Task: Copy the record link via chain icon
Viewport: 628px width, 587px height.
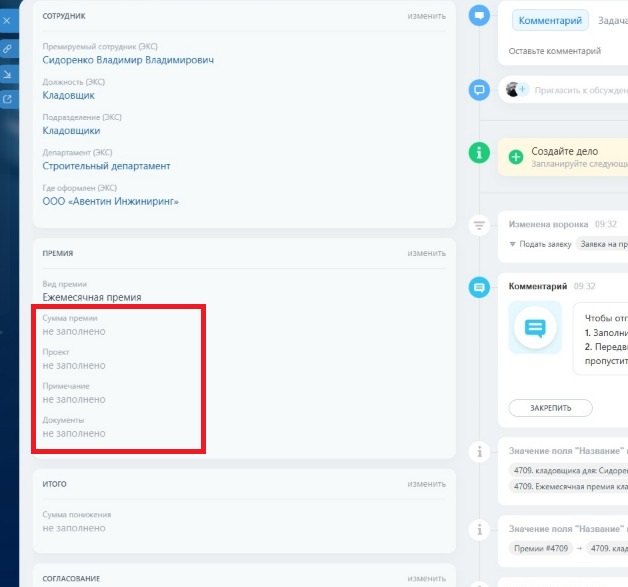Action: (6, 48)
